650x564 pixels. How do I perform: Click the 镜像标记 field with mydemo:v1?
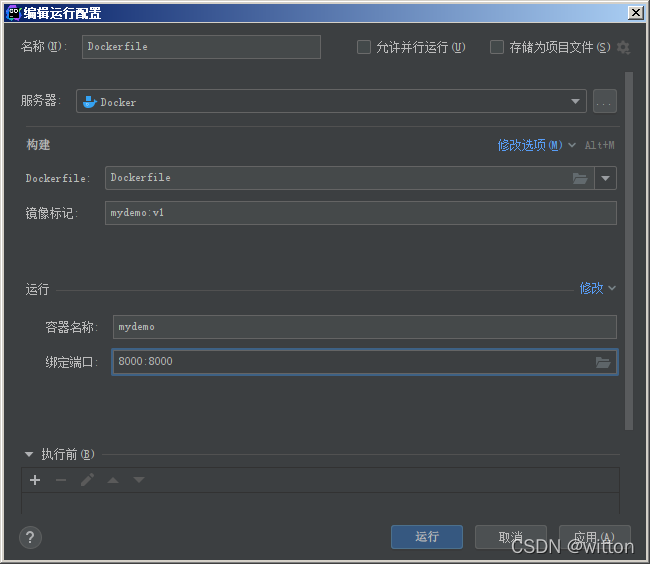(x=361, y=213)
